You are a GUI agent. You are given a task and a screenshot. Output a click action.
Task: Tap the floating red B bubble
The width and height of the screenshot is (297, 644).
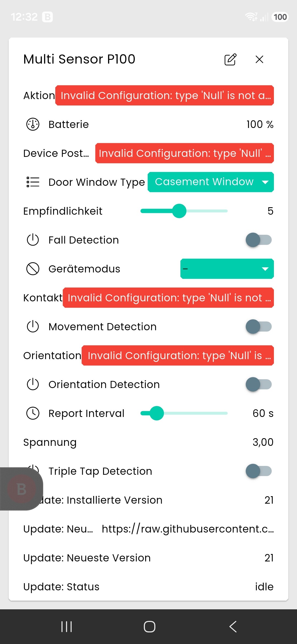click(x=21, y=489)
